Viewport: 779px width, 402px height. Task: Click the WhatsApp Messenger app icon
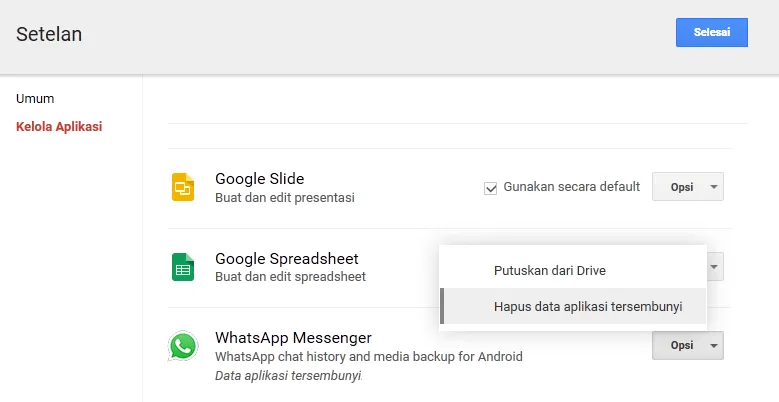(x=183, y=346)
